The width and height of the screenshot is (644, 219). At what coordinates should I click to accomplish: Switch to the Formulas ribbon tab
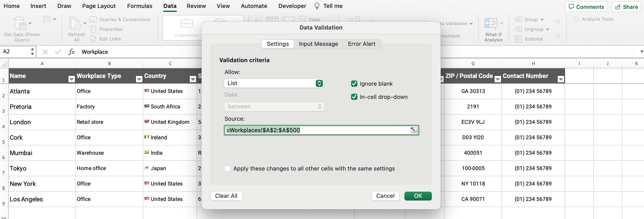pos(140,6)
